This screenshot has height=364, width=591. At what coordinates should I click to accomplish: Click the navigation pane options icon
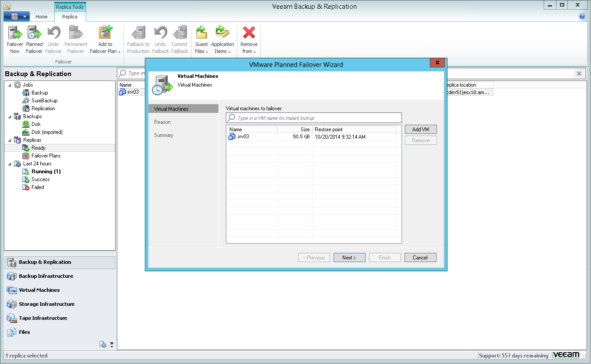pyautogui.click(x=103, y=344)
